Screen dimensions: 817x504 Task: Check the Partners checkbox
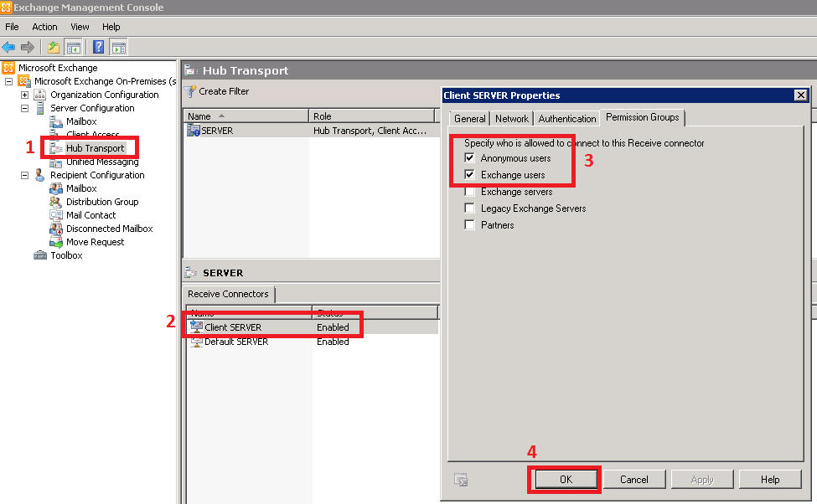[x=470, y=225]
